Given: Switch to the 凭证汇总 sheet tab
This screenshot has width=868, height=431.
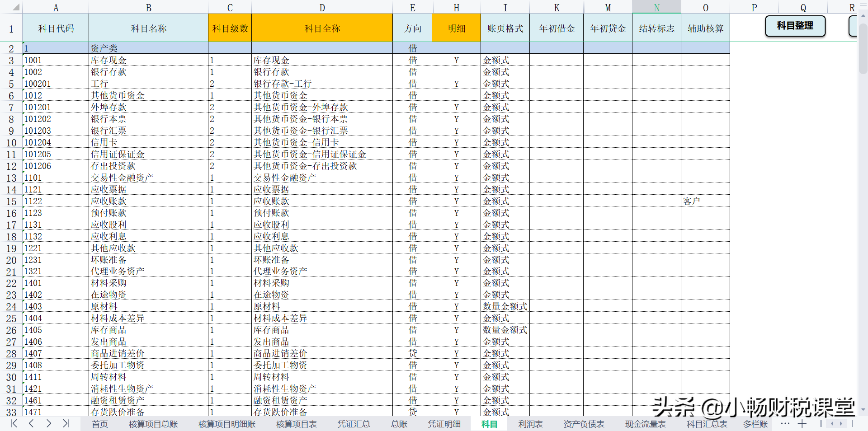Looking at the screenshot, I should click(354, 424).
